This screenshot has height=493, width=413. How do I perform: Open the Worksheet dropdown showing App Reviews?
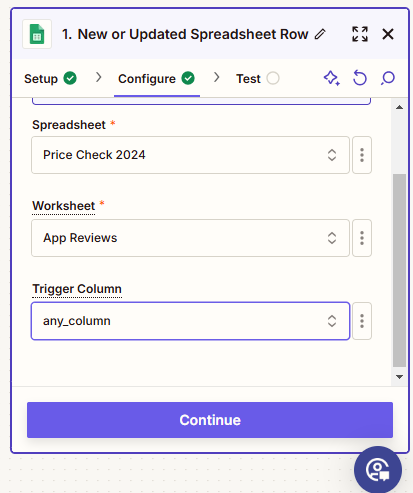click(x=190, y=238)
